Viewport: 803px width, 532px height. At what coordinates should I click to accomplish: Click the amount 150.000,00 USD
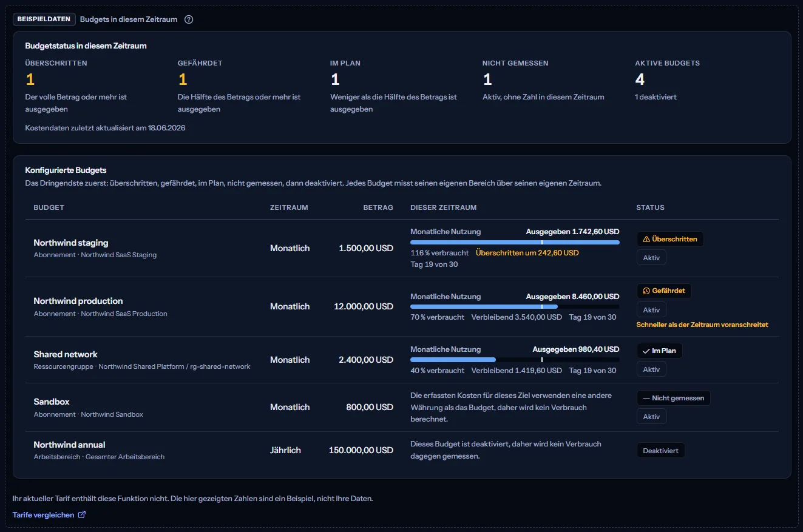click(x=361, y=450)
